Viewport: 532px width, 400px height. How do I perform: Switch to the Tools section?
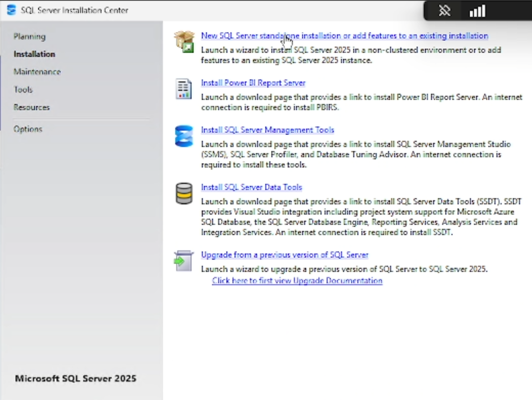(x=23, y=89)
